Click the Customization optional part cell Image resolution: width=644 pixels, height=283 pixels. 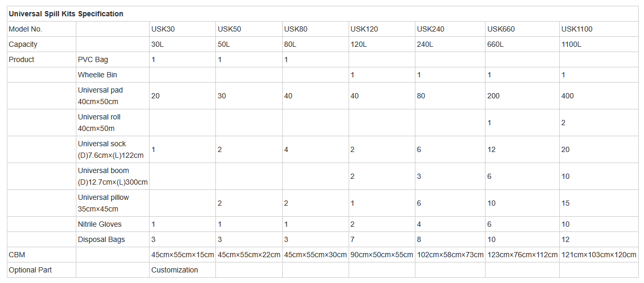(x=174, y=270)
